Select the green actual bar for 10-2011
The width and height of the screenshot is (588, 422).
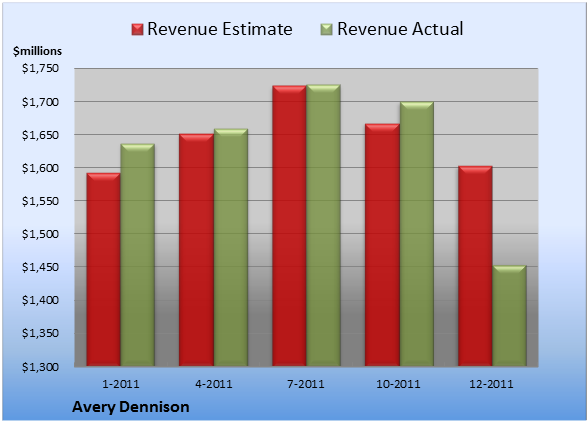pyautogui.click(x=417, y=234)
